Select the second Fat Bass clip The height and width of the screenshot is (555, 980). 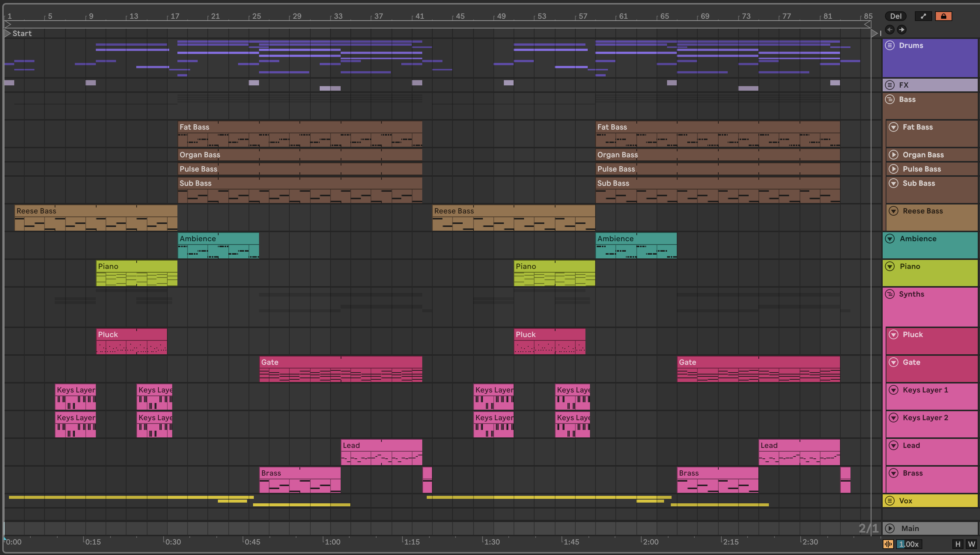point(718,134)
